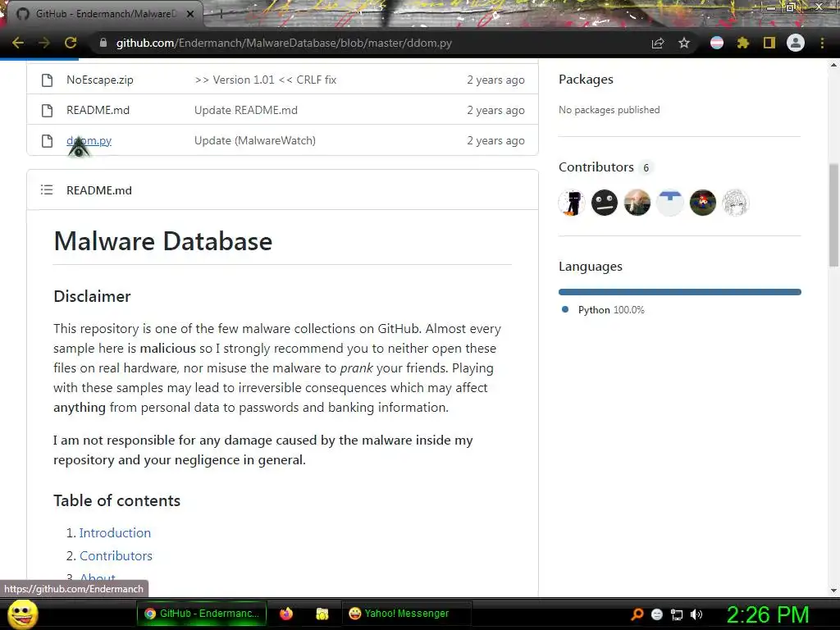This screenshot has width=840, height=630.
Task: Open the fifth contributor avatar with red character
Action: click(703, 203)
